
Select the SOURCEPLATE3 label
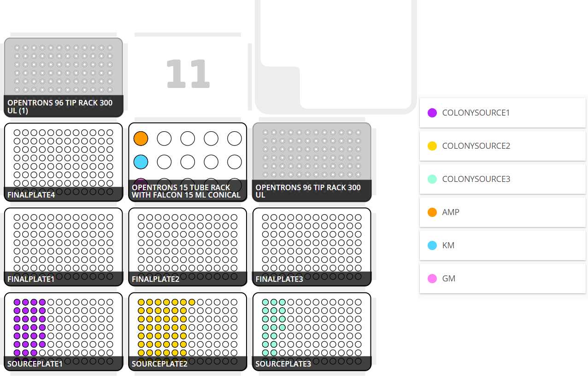pos(283,364)
